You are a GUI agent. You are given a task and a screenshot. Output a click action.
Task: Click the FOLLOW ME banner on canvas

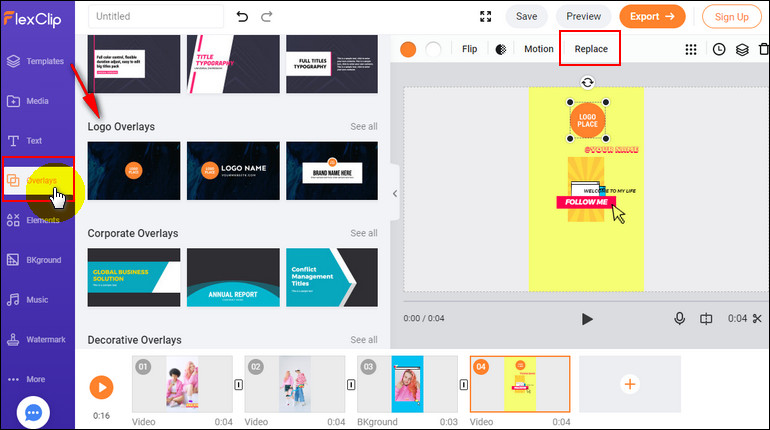point(585,202)
